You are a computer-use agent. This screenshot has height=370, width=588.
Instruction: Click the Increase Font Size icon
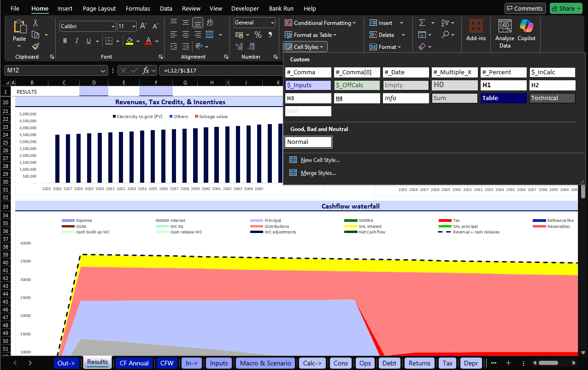pos(143,26)
